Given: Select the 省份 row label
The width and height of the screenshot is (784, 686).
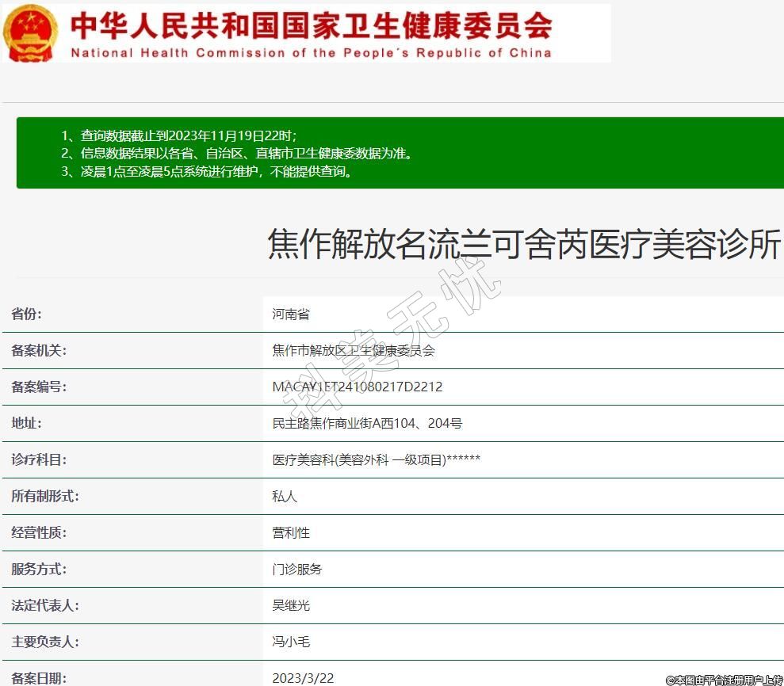Looking at the screenshot, I should 26,314.
